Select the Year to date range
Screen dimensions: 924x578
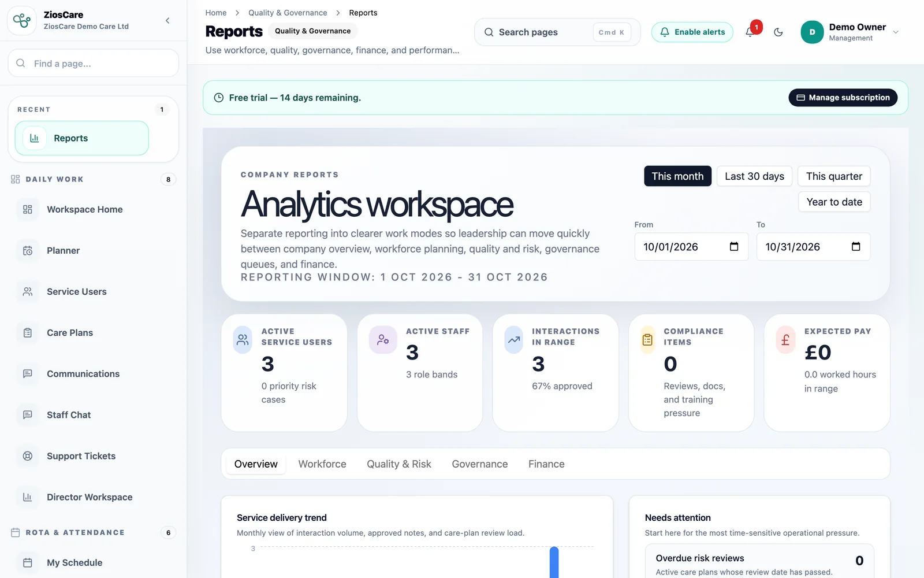click(834, 202)
